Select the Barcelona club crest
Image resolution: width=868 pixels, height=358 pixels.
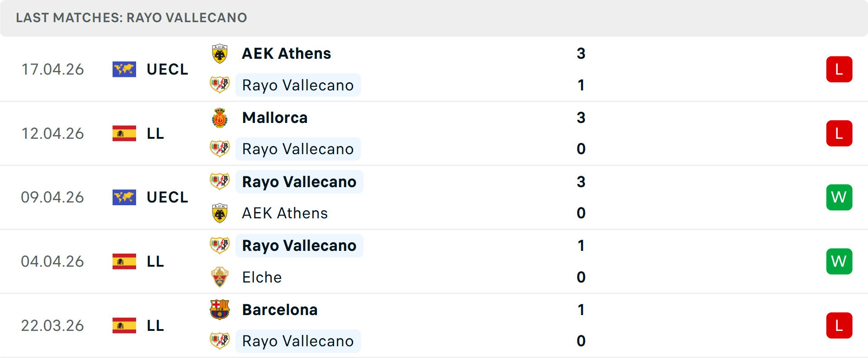click(x=220, y=310)
